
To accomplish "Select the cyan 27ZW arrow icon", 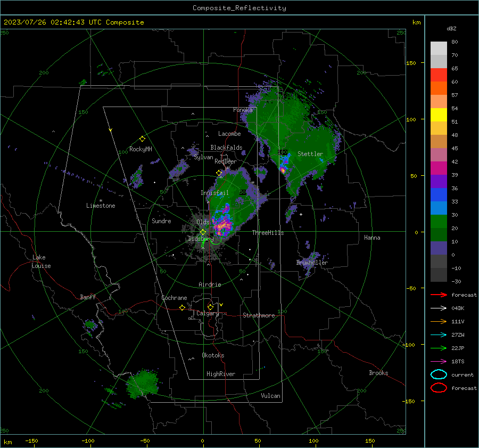I will pos(439,335).
